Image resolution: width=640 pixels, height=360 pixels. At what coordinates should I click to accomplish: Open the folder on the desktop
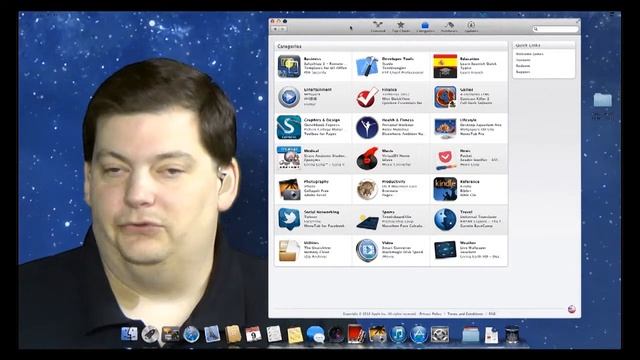click(602, 100)
